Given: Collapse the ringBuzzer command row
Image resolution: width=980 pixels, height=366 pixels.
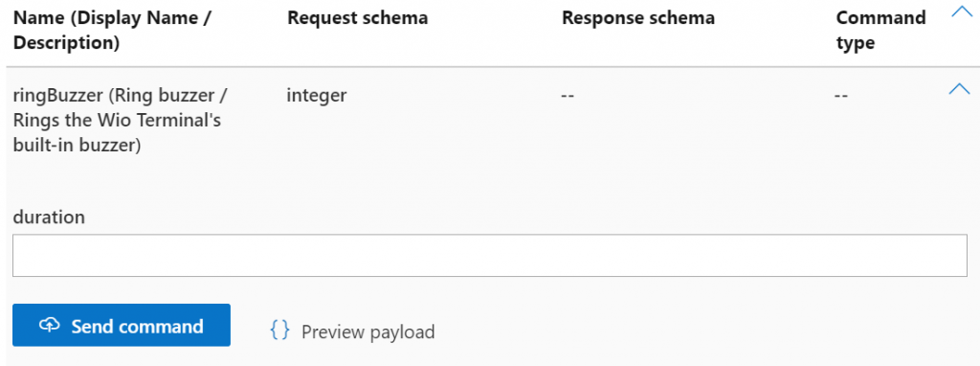Looking at the screenshot, I should pos(959,89).
